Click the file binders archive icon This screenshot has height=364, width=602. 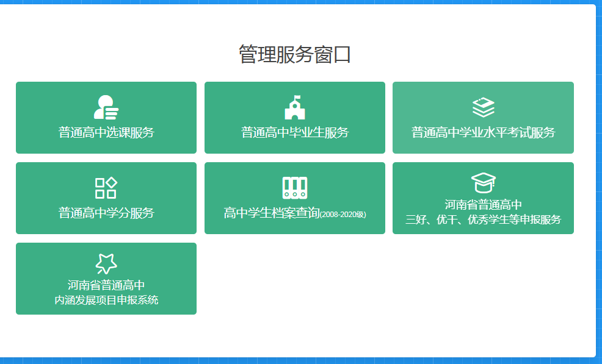point(294,188)
